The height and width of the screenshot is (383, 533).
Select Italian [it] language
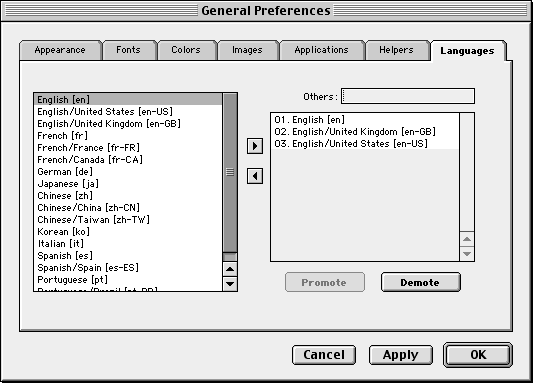[x=128, y=243]
